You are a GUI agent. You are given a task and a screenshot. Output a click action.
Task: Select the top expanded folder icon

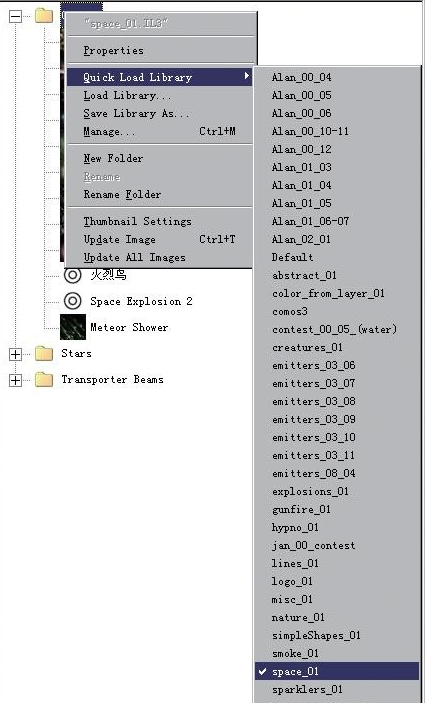coord(44,16)
